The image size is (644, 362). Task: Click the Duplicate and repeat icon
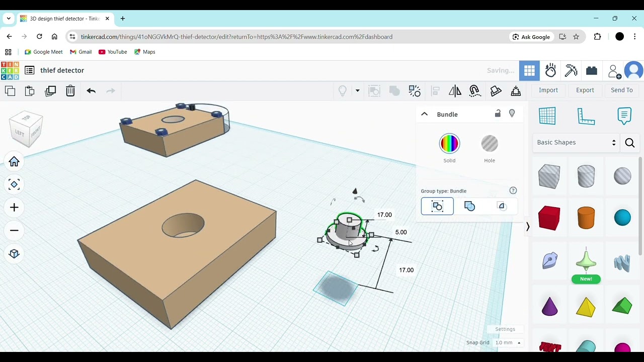click(50, 91)
